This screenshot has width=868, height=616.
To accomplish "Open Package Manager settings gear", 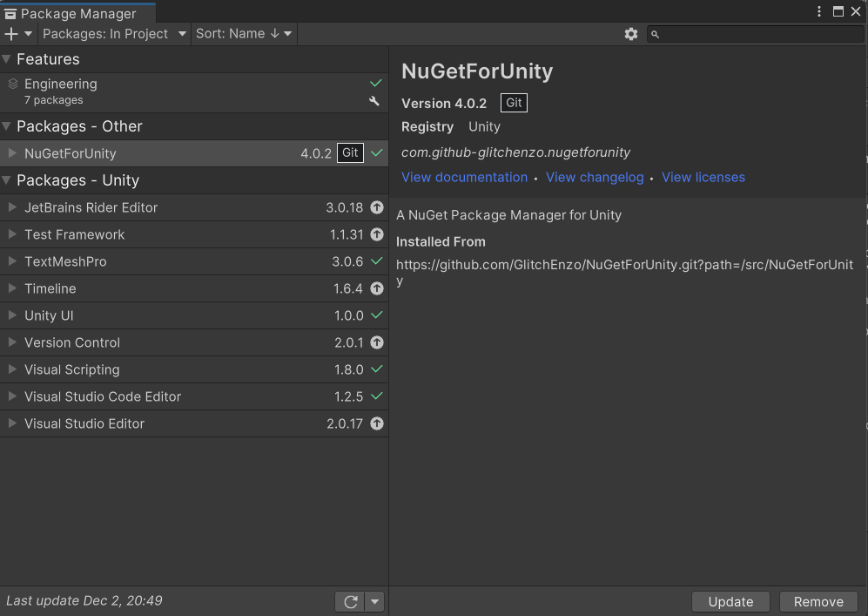I will [631, 34].
